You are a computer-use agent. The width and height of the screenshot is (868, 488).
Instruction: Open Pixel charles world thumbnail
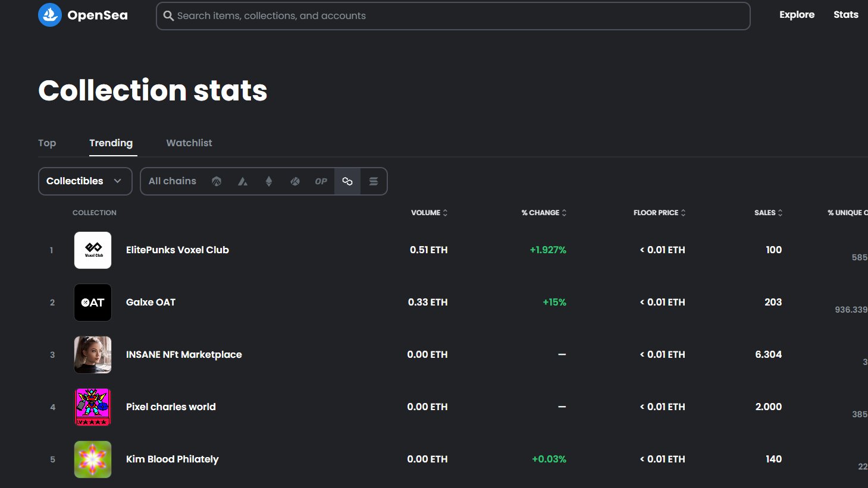pyautogui.click(x=93, y=407)
